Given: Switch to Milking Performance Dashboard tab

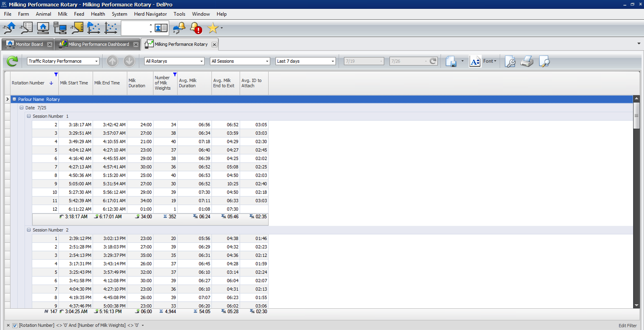Looking at the screenshot, I should coord(98,44).
